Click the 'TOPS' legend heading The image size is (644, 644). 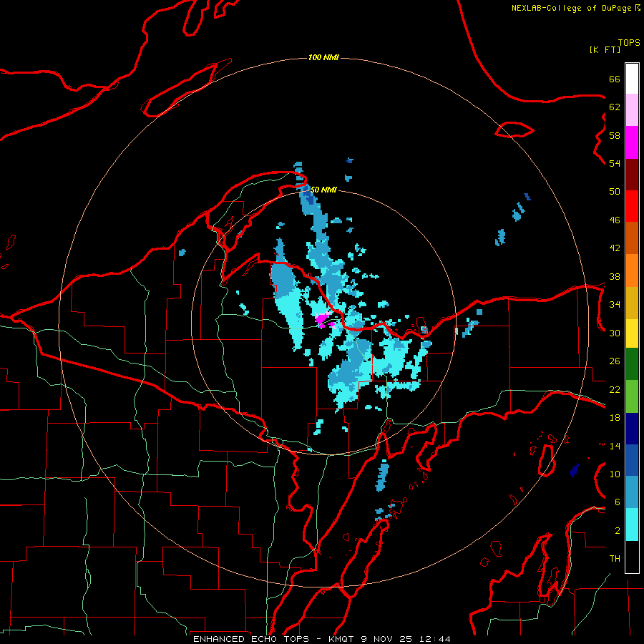click(x=629, y=43)
